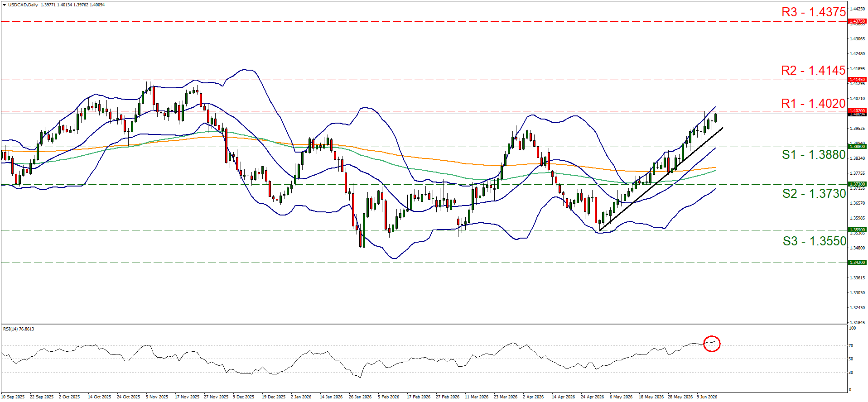
Task: Click the 1.36570 price axis value
Action: [857, 203]
